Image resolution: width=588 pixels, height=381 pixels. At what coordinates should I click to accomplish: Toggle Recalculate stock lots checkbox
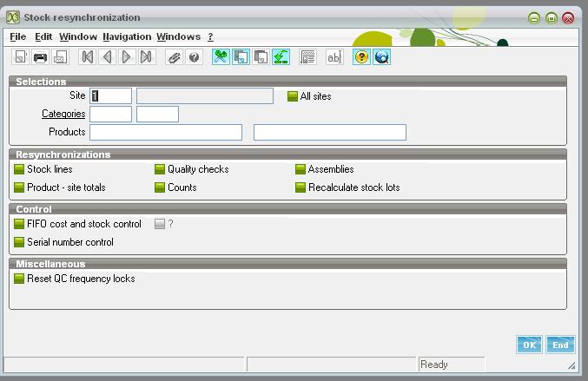[301, 187]
